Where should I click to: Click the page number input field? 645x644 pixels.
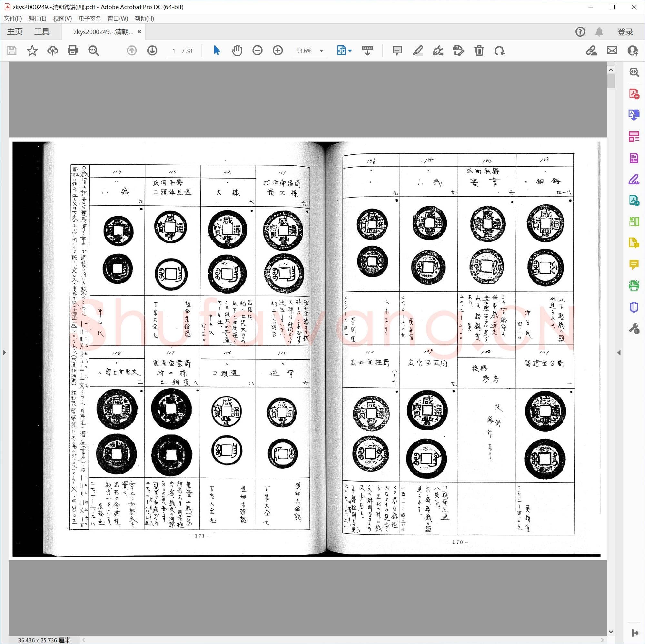pos(174,51)
